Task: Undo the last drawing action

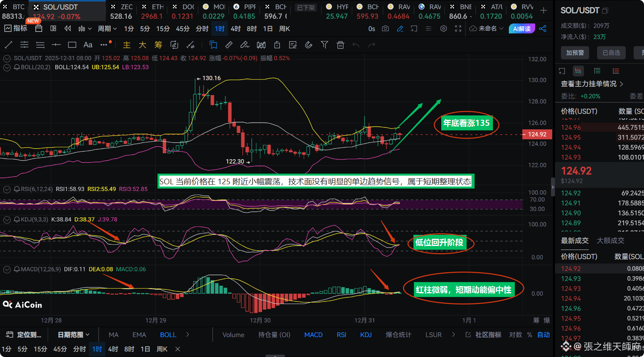Action: (x=356, y=45)
